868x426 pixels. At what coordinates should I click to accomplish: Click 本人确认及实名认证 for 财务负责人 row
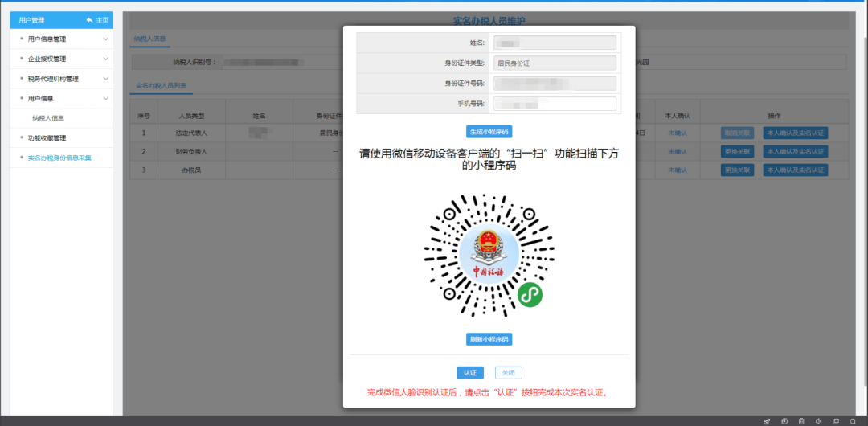[x=796, y=151]
